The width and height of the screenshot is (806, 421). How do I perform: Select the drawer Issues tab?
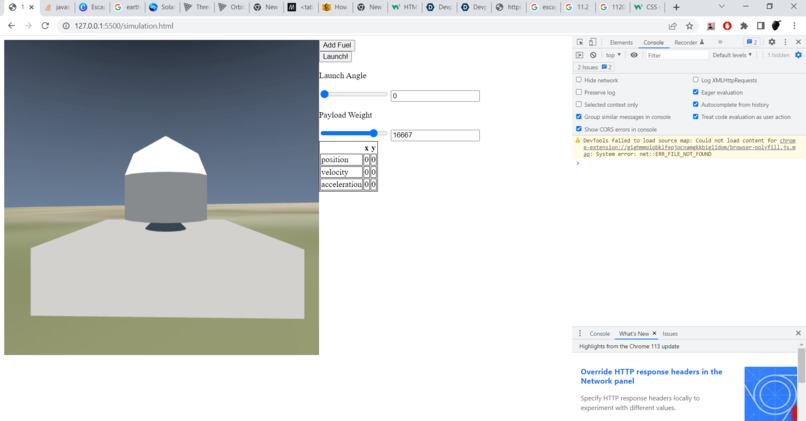pyautogui.click(x=670, y=334)
